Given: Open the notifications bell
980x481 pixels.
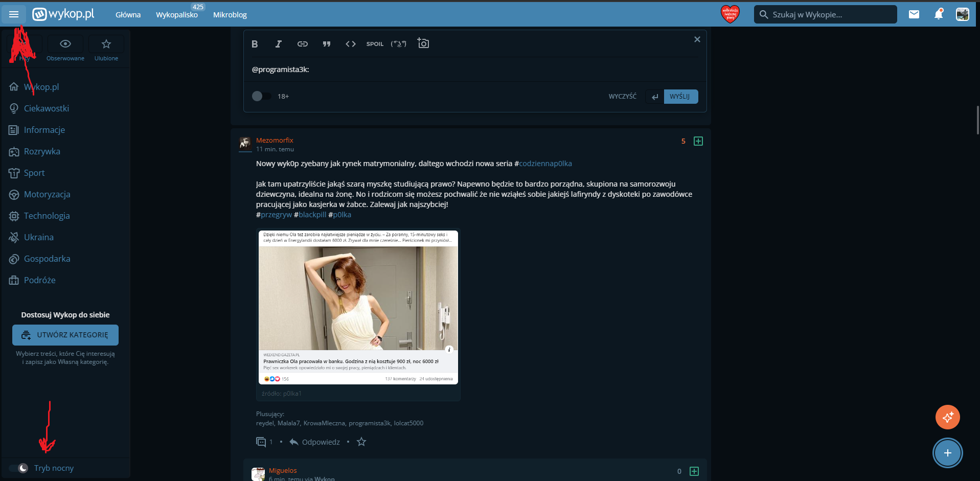Looking at the screenshot, I should pyautogui.click(x=938, y=14).
